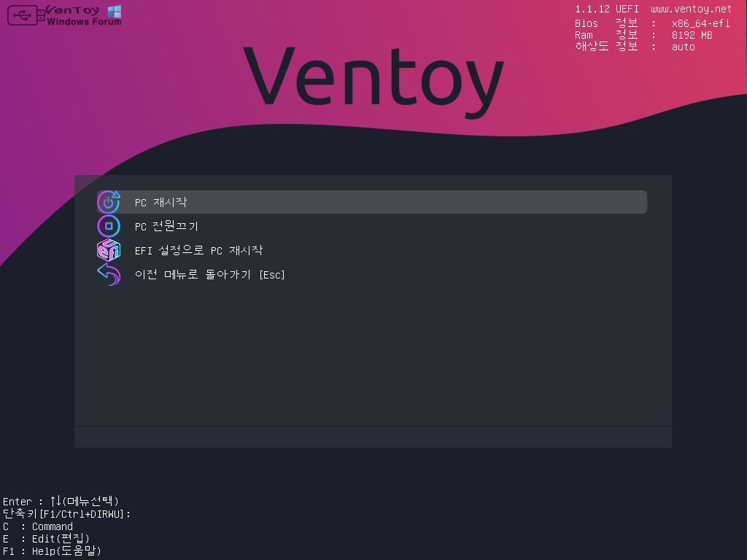Screen dimensions: 747x560
Task: Click the Windows flag logo icon
Action: (115, 12)
